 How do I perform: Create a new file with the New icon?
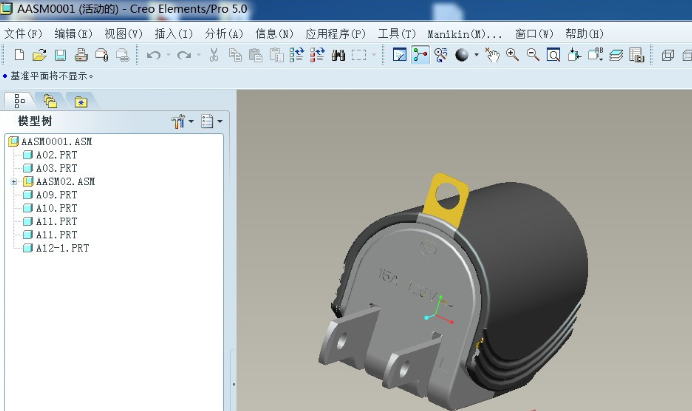19,55
